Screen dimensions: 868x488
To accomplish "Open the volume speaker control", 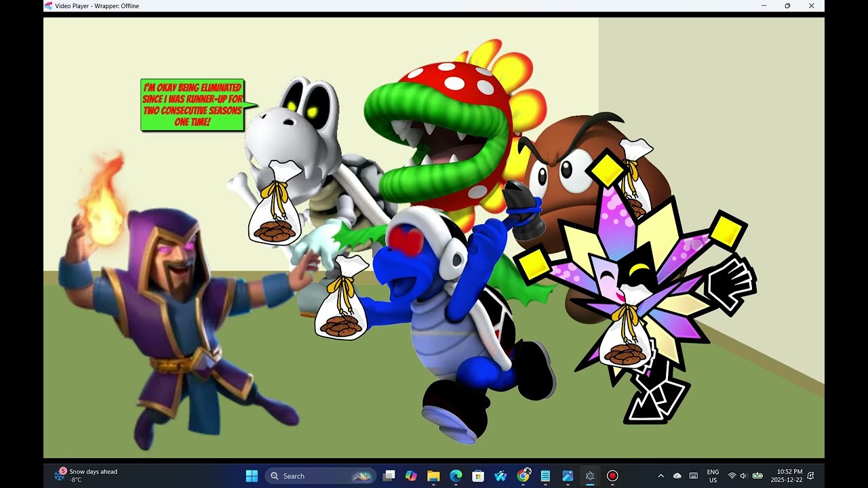I will [x=743, y=476].
